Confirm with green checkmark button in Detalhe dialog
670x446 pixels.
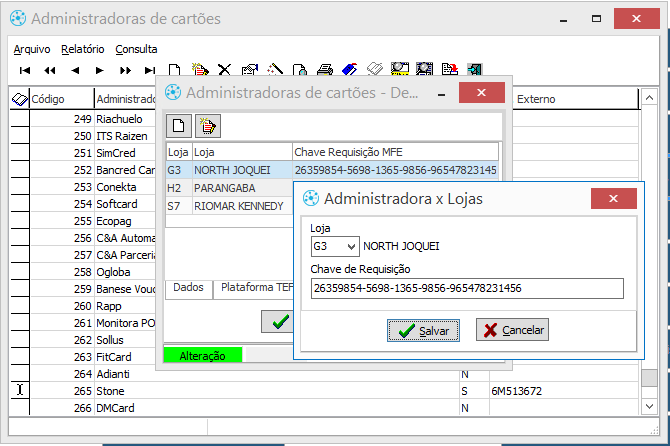tap(278, 321)
